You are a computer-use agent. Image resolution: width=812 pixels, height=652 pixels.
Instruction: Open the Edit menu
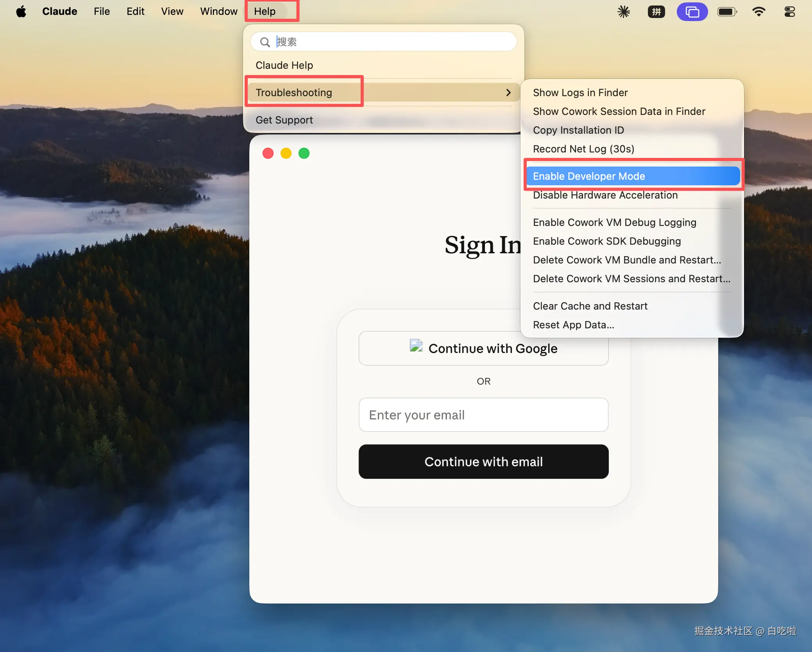[x=135, y=12]
